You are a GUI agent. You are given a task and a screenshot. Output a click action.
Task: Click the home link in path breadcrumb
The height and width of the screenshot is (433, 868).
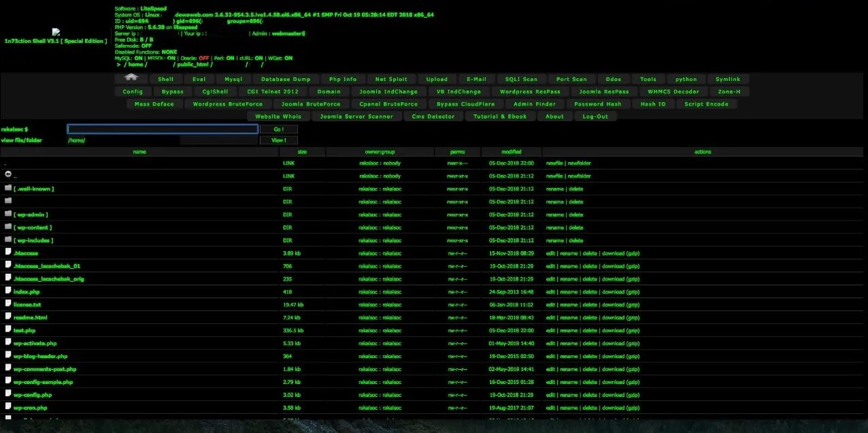pos(135,65)
